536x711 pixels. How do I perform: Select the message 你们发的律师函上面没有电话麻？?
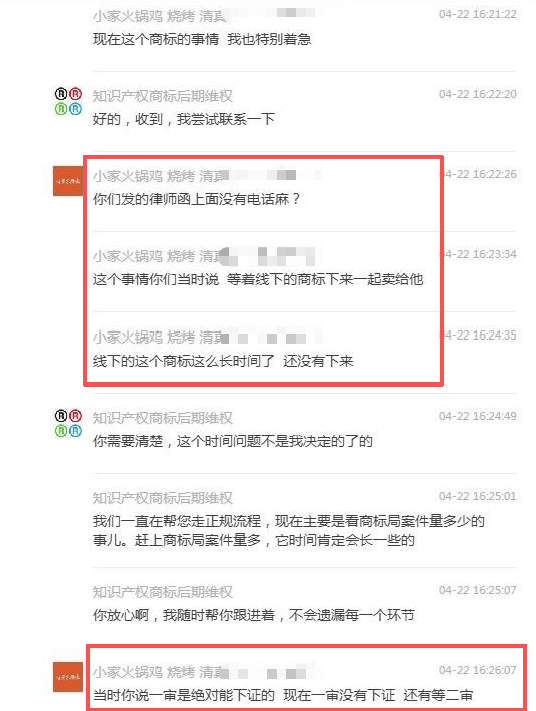point(196,199)
